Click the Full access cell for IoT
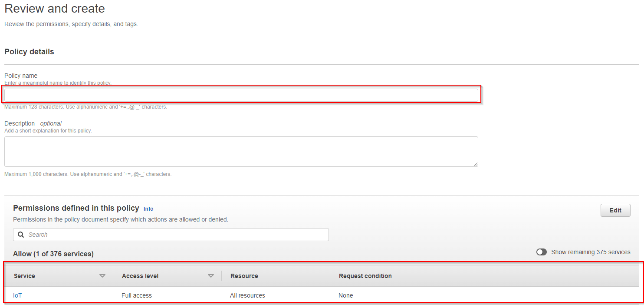 click(137, 295)
